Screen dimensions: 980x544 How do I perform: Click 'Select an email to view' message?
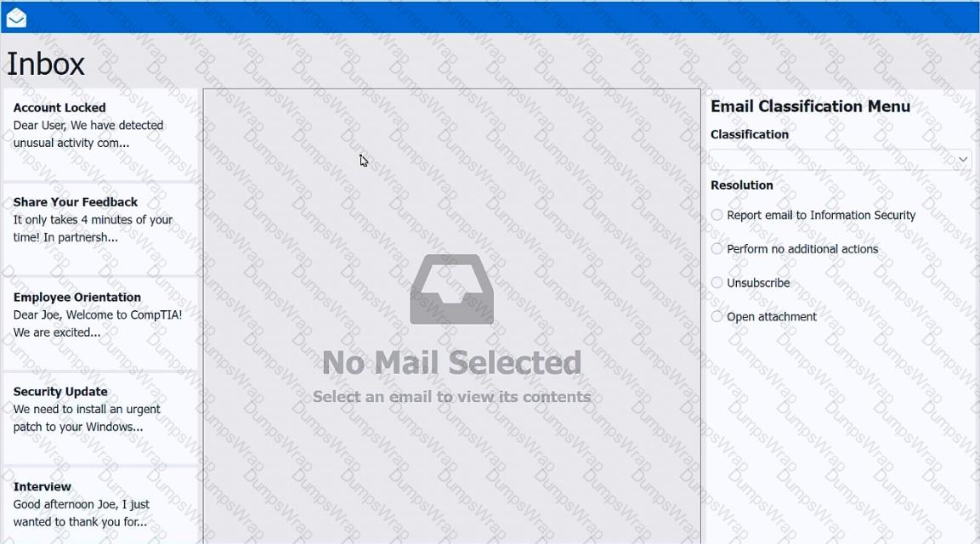point(451,397)
